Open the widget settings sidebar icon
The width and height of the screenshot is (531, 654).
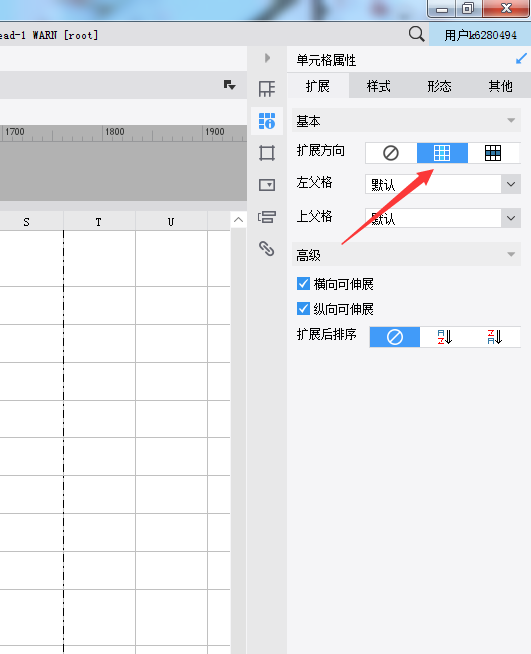(x=267, y=185)
